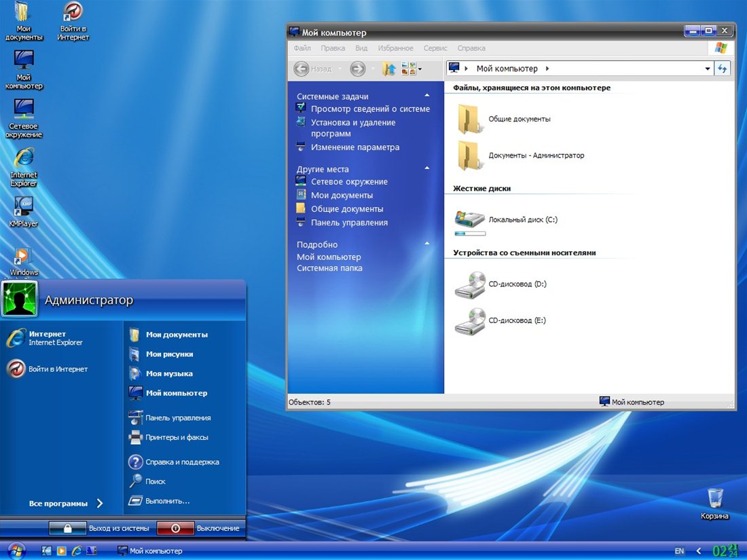Collapse the Подробно panel section

(427, 244)
